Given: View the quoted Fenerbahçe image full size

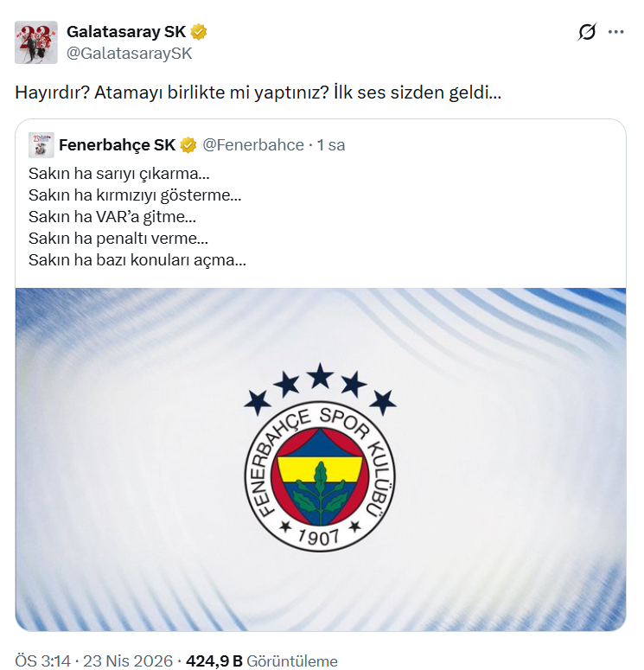Looking at the screenshot, I should coord(321,459).
